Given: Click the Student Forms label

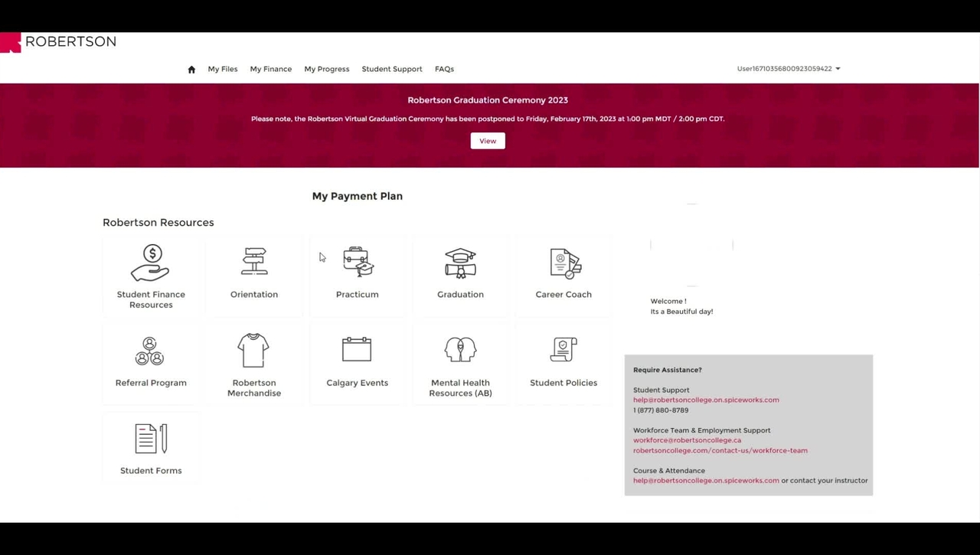Looking at the screenshot, I should point(151,471).
